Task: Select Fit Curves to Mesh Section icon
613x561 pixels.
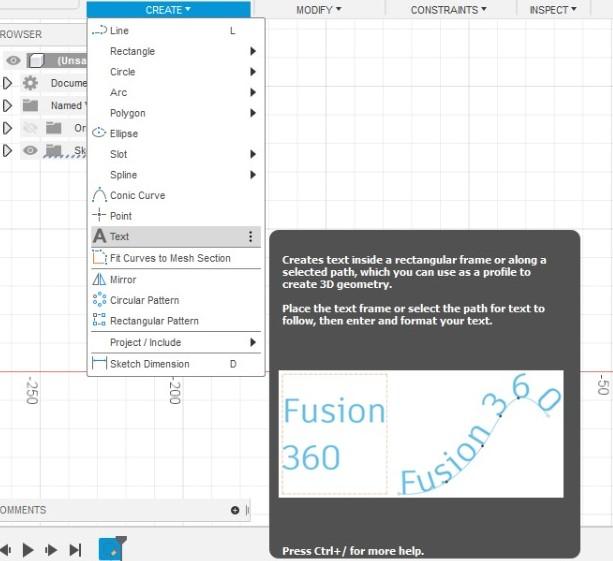Action: click(x=99, y=258)
